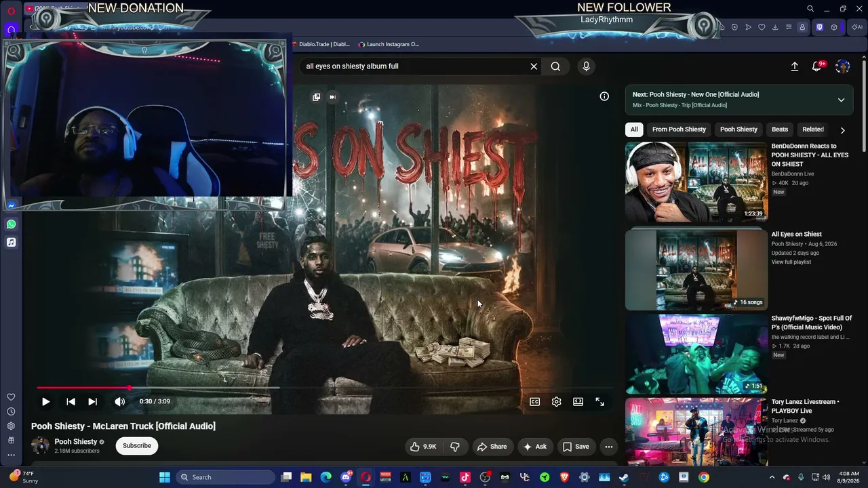This screenshot has width=868, height=488.
Task: Clear the YouTube search box
Action: coord(534,66)
